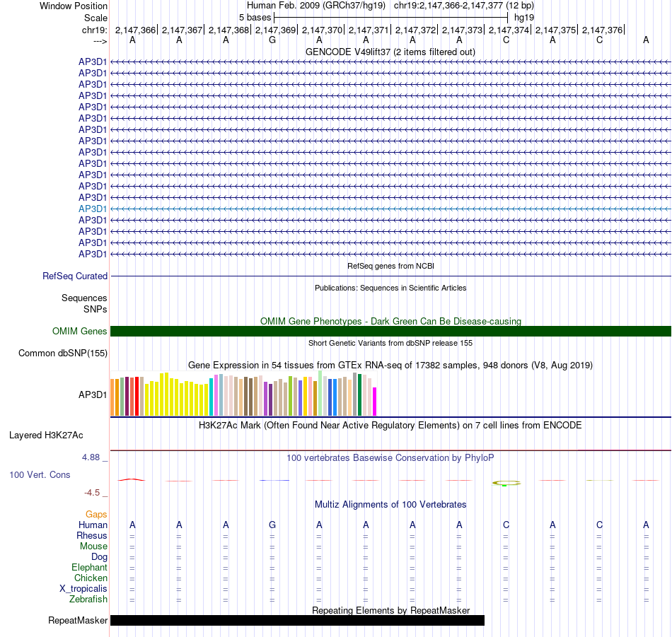Select the magenta bar in GTEx expression chart
Image resolution: width=672 pixels, height=637 pixels.
point(375,402)
